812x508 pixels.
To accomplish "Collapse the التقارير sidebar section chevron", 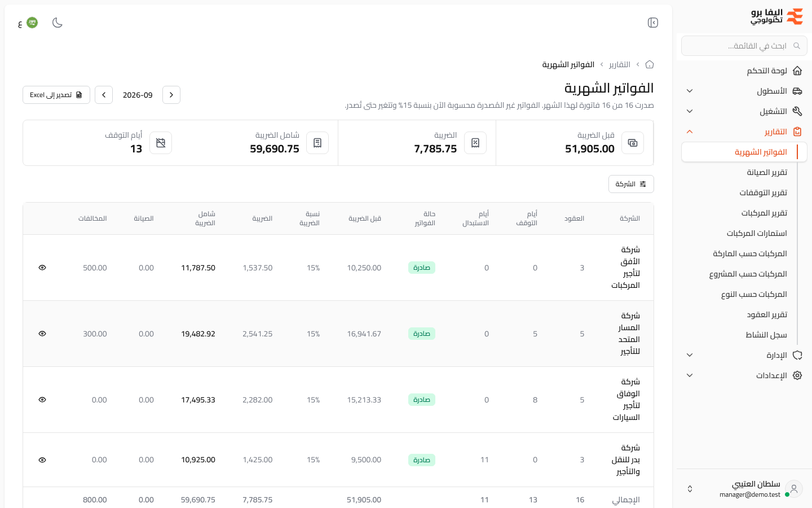I will [x=690, y=132].
